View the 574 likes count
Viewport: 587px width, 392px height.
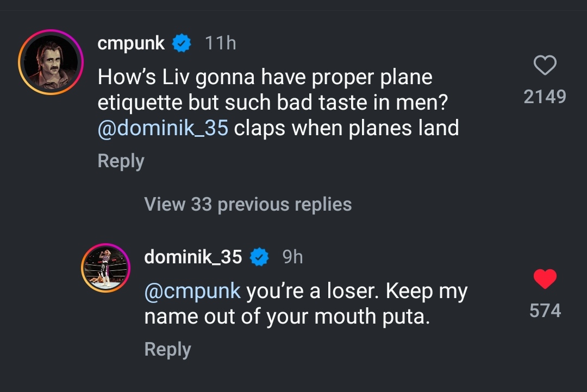coord(545,311)
